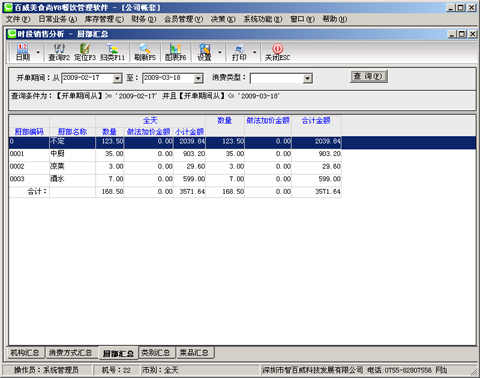Click the 小计金额 column header
480x378 pixels.
click(x=189, y=132)
